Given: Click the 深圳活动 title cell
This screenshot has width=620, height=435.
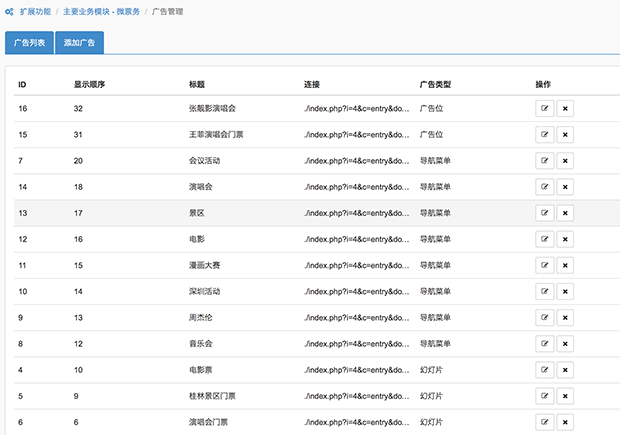Looking at the screenshot, I should point(204,291).
